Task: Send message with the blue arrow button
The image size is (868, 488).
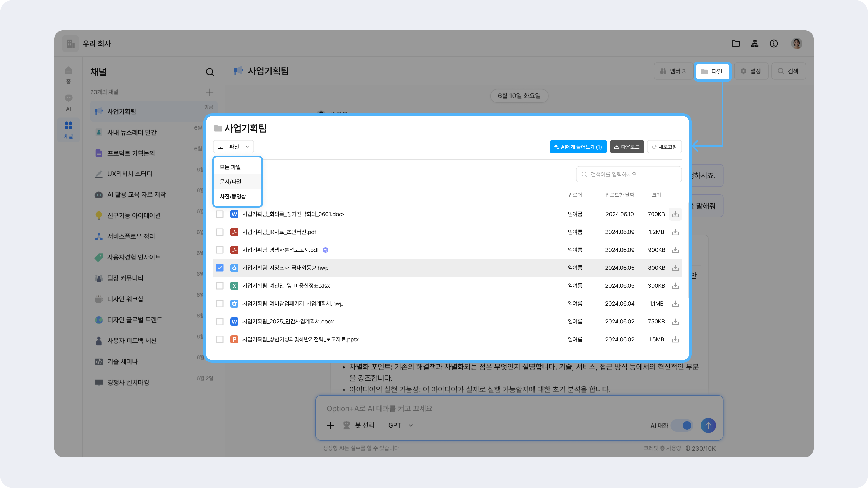Action: 708,425
